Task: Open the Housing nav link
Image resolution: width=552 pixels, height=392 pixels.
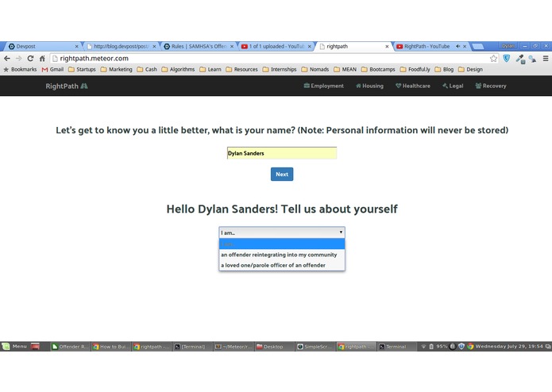Action: 369,86
